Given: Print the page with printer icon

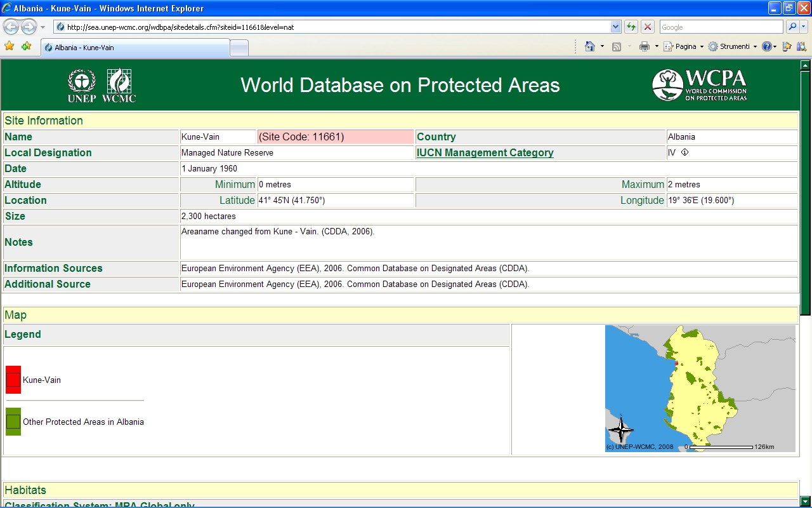Looking at the screenshot, I should click(645, 46).
